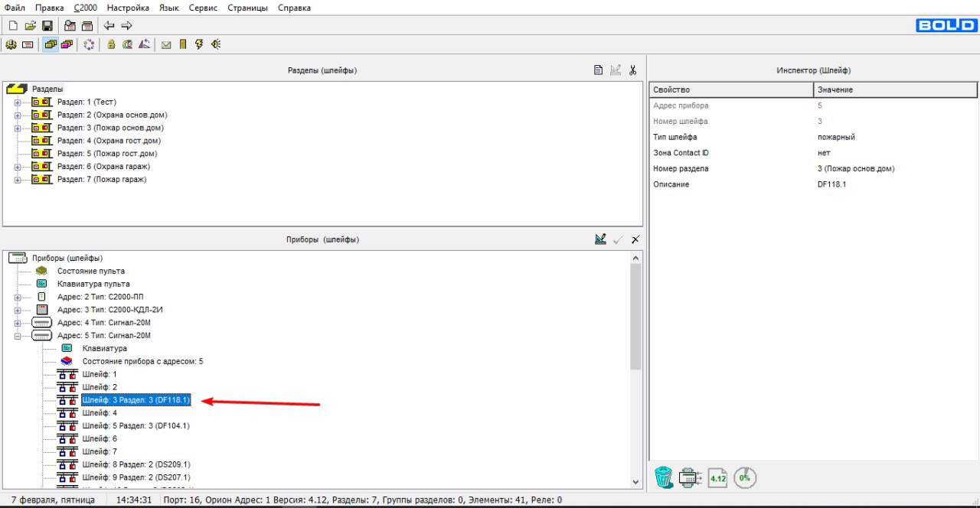The image size is (980, 508).
Task: Click the version 4.12 document icon
Action: pos(717,478)
